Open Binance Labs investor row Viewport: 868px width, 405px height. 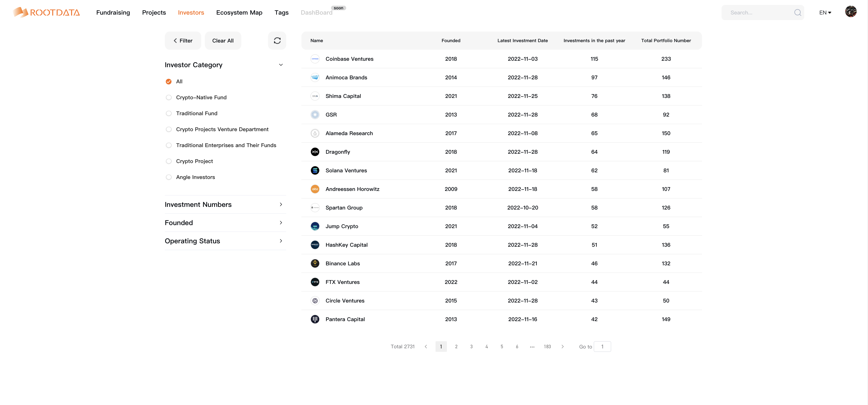pyautogui.click(x=501, y=263)
